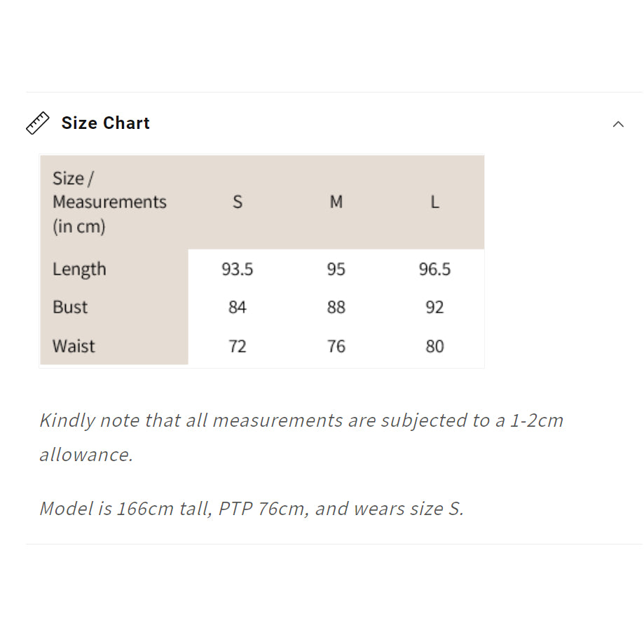
Task: Click the ruler icon beside Size Chart
Action: [37, 123]
